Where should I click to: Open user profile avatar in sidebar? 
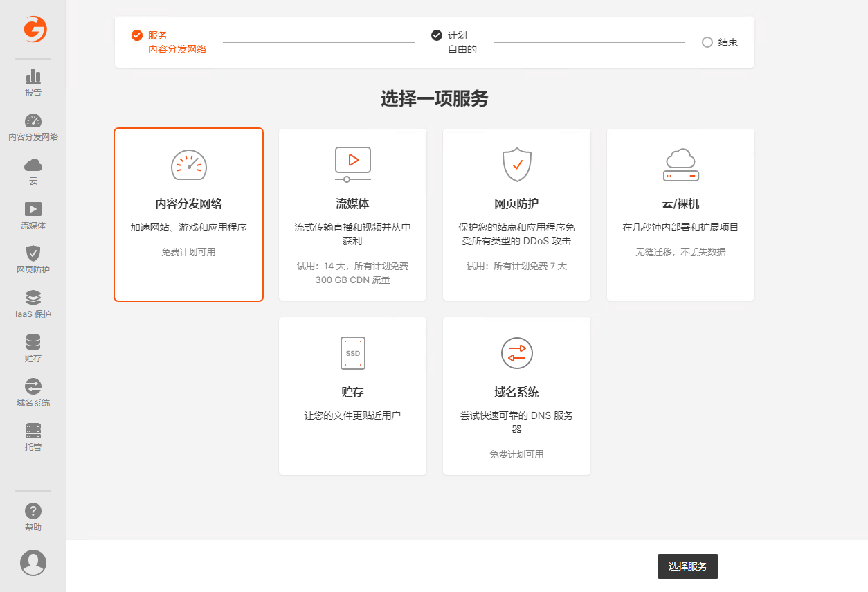tap(33, 563)
